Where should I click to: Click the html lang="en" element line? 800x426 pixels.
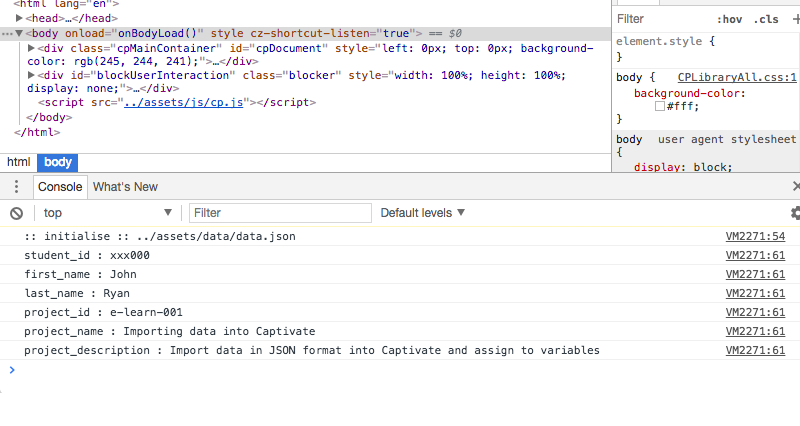point(66,4)
